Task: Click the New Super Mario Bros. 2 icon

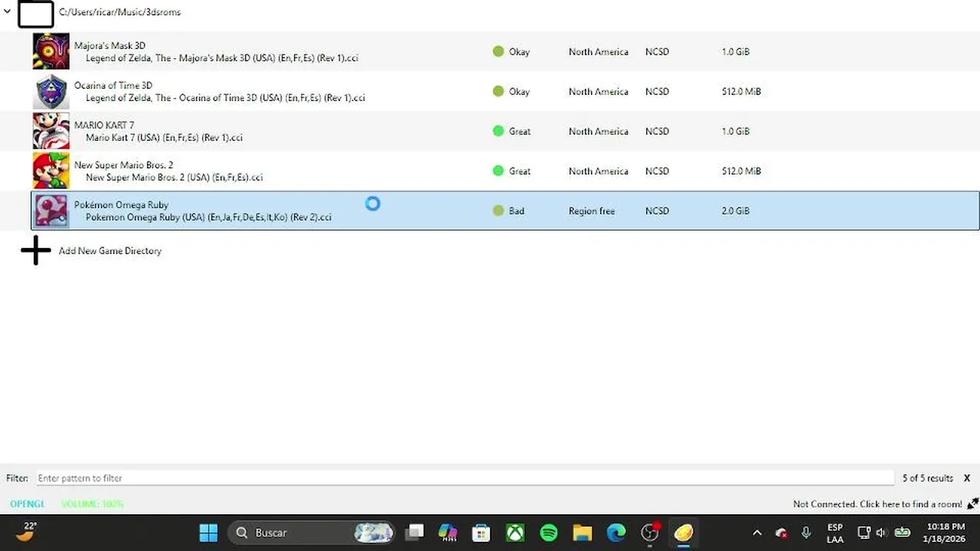Action: pos(51,171)
